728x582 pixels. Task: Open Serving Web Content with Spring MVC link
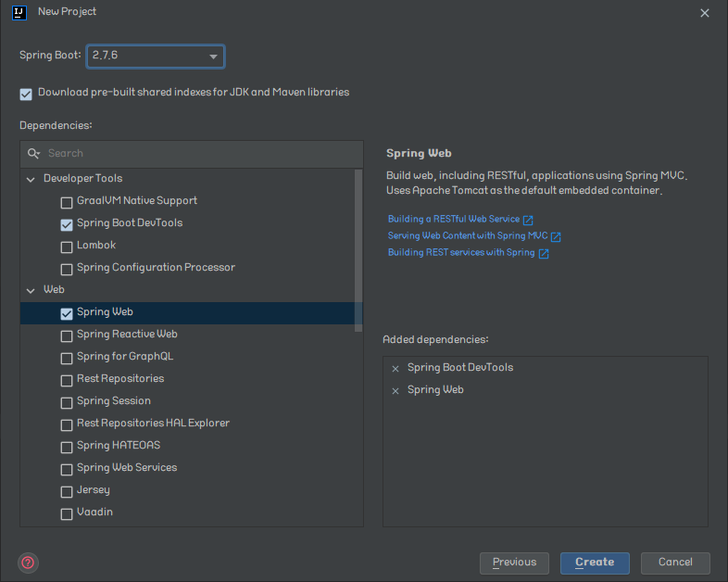point(468,235)
